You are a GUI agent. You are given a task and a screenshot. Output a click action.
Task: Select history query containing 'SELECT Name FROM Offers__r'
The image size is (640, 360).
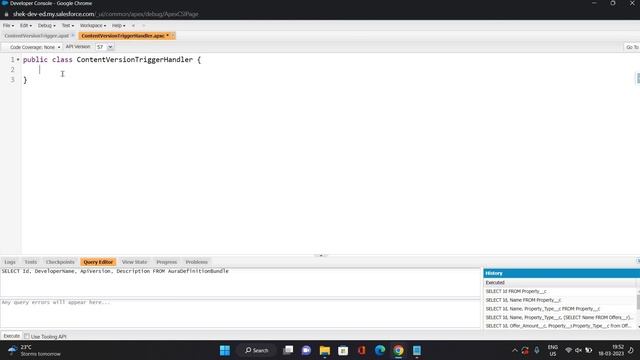[x=560, y=318]
